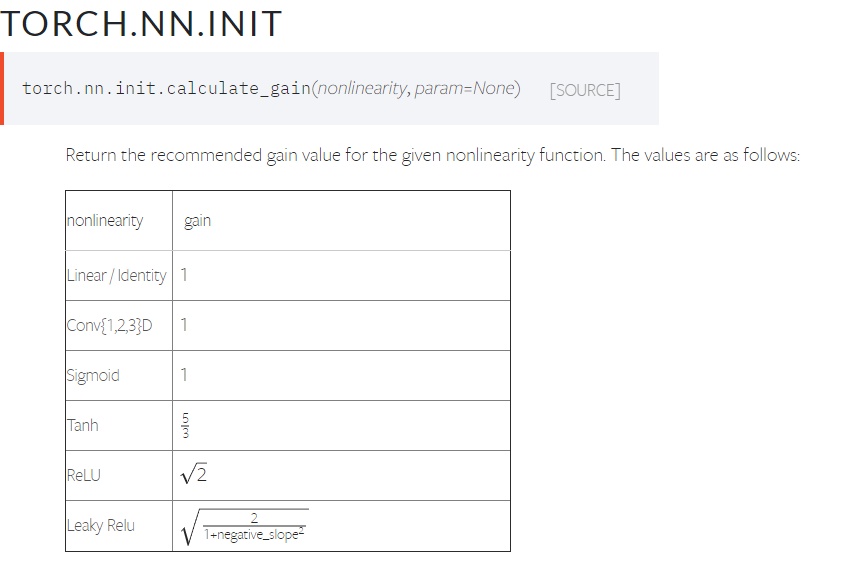
Task: Click the gain column header cell
Action: point(341,221)
